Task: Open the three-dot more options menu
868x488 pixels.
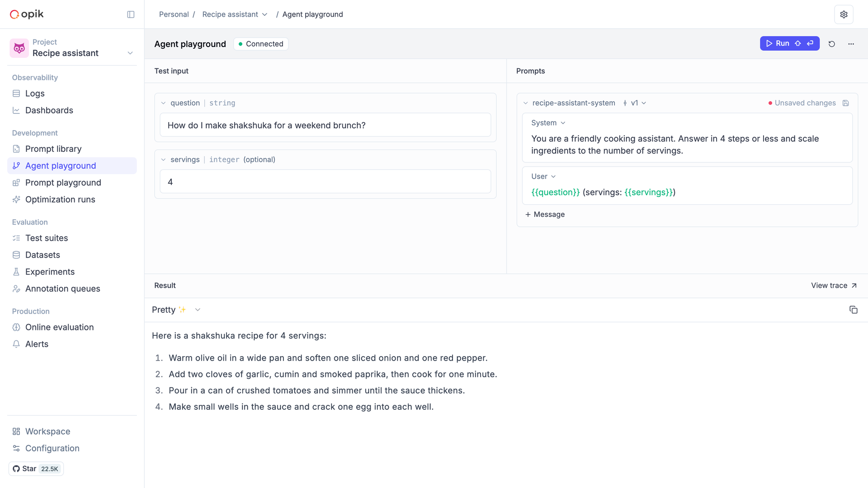Action: (851, 44)
